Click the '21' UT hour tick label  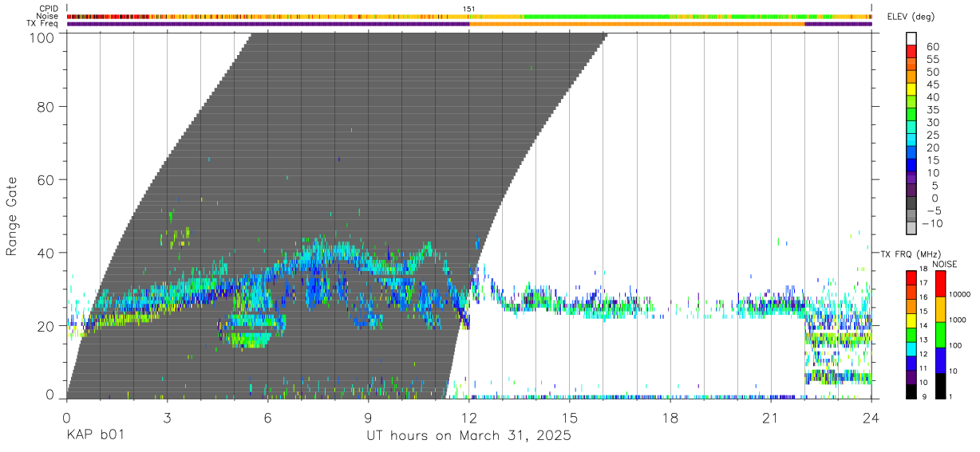(x=771, y=418)
